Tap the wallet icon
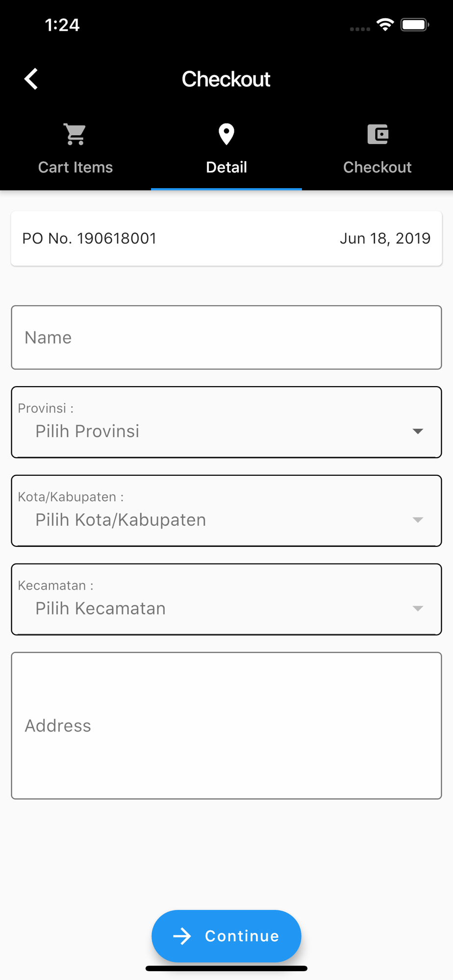This screenshot has height=980, width=453. (377, 134)
